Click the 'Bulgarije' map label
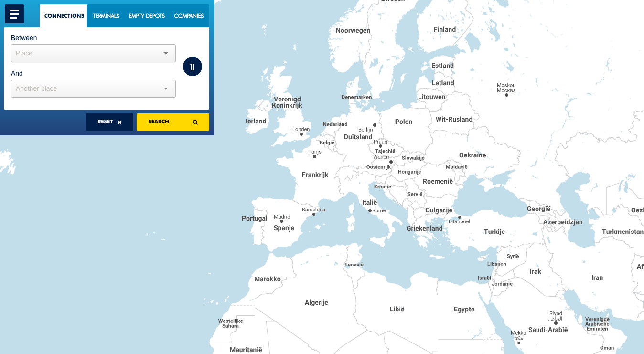This screenshot has width=644, height=354. (439, 210)
